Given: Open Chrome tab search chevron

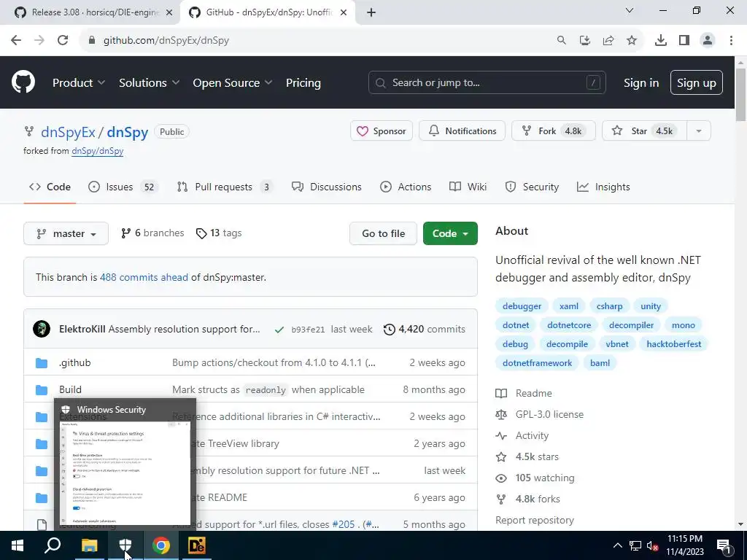Looking at the screenshot, I should click(630, 10).
